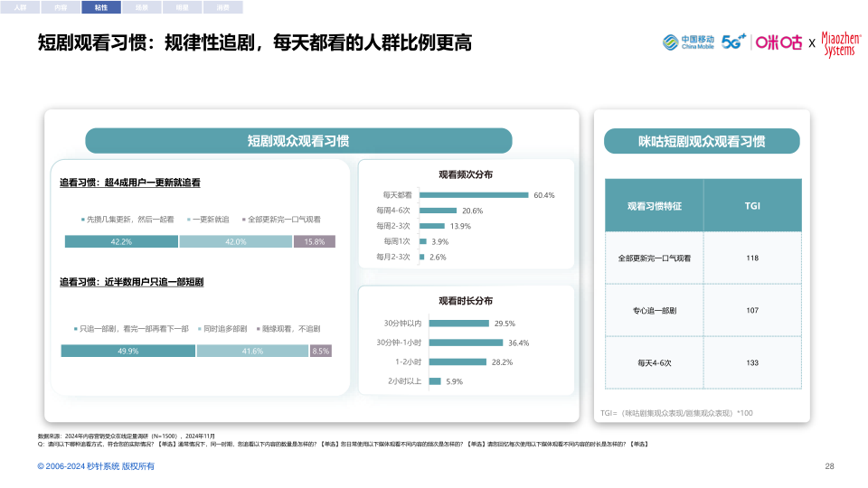Click the © 2006-2024 秒针系统 copyright link
This screenshot has height=488, width=868.
point(96,466)
